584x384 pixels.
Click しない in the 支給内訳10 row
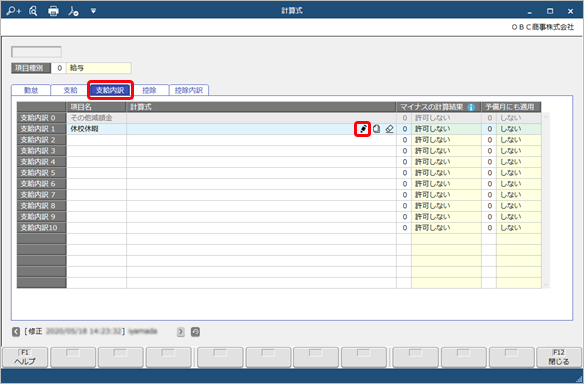[x=518, y=228]
